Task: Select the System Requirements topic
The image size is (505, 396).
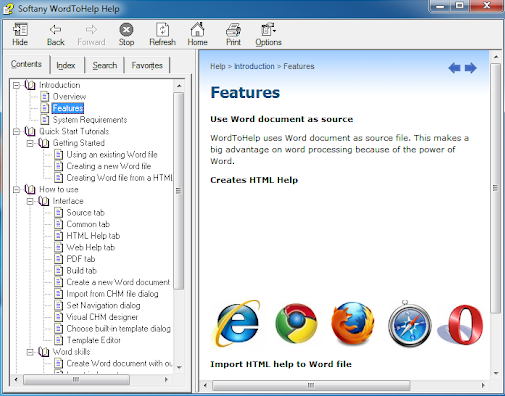Action: [90, 120]
